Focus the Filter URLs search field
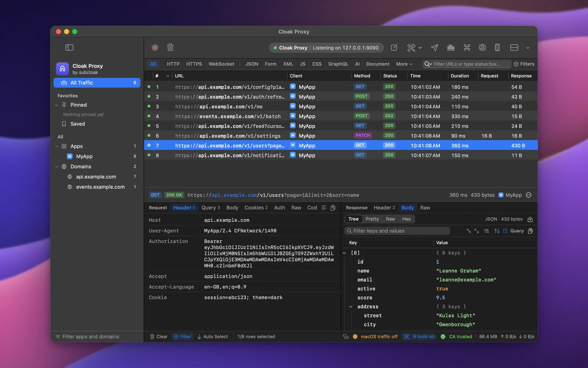 pos(467,64)
